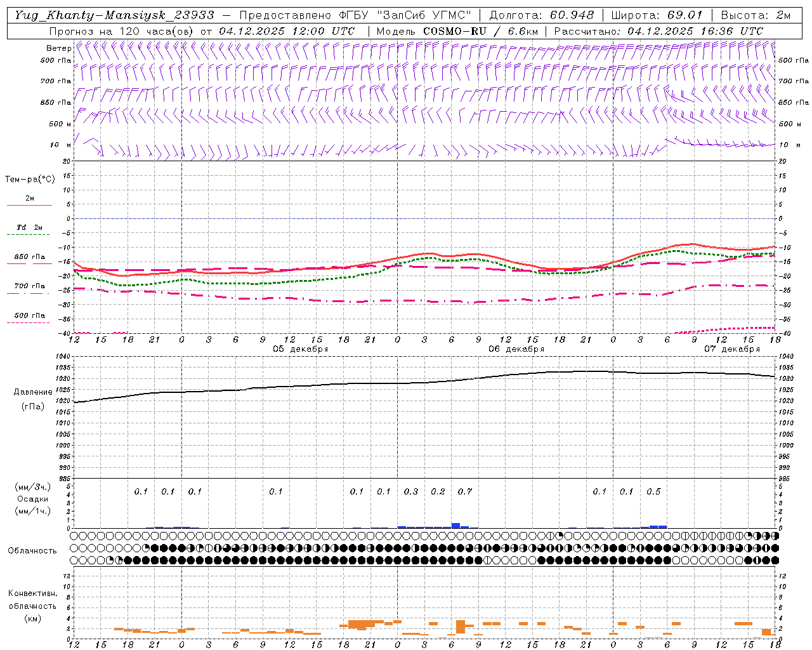Click the 'Тем-ра(°C)' temperature label
The width and height of the screenshot is (812, 650).
click(x=30, y=180)
